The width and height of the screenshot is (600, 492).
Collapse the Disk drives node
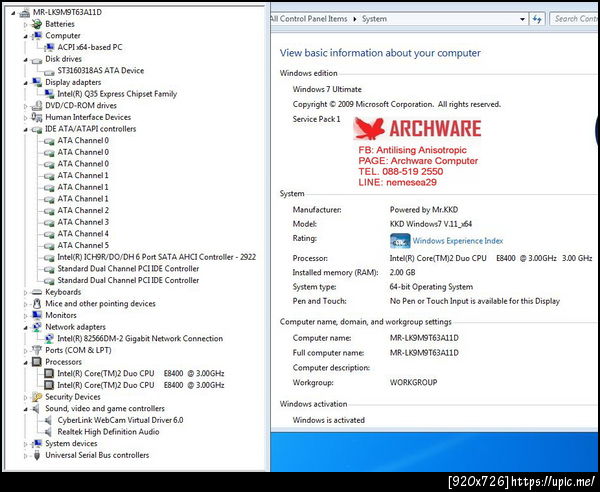click(x=26, y=60)
